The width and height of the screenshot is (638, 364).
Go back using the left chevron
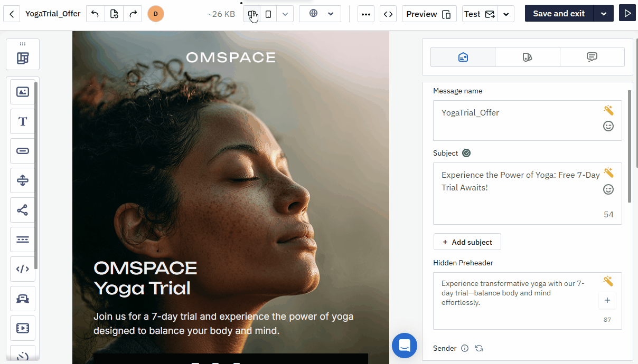pos(12,14)
